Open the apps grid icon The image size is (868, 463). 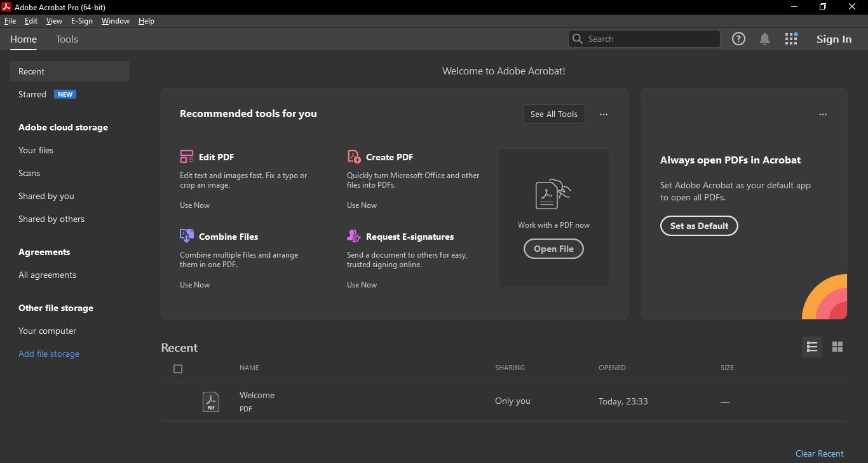pyautogui.click(x=791, y=39)
